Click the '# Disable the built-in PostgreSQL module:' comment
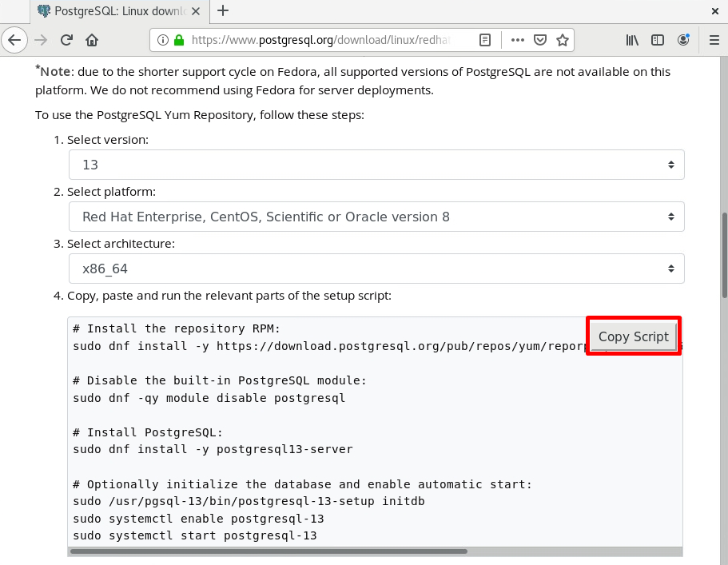The image size is (728, 565). [220, 380]
